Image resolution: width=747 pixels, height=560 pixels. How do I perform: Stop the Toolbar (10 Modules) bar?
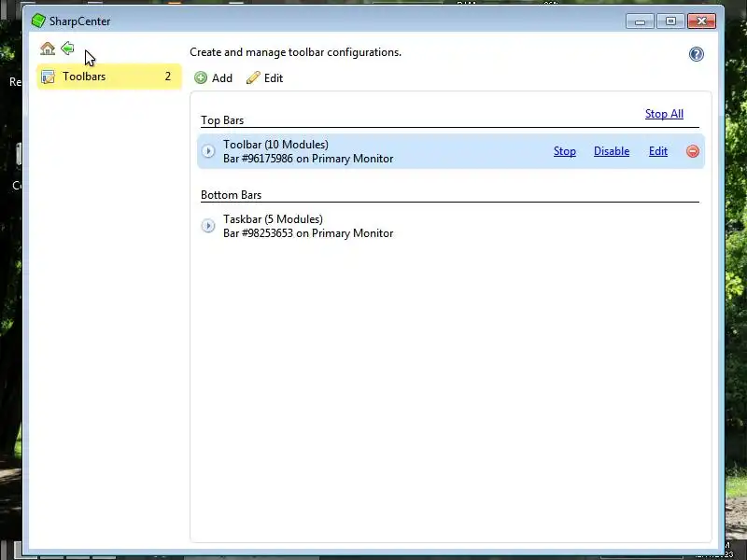(565, 151)
